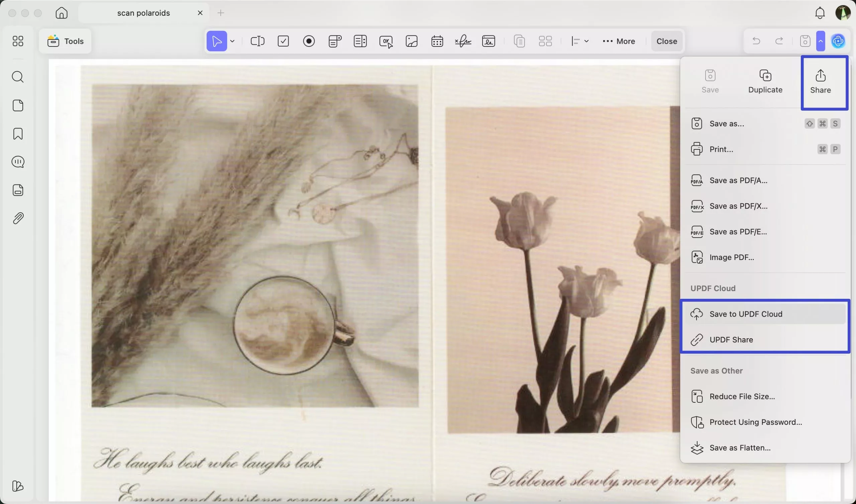Open the Tools menu button
The image size is (856, 504).
[x=66, y=41]
